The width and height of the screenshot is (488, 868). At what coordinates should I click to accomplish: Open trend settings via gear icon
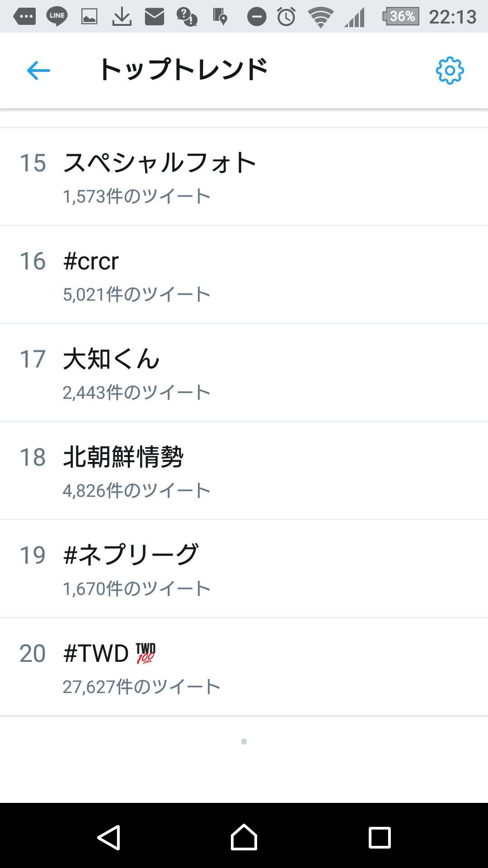450,71
